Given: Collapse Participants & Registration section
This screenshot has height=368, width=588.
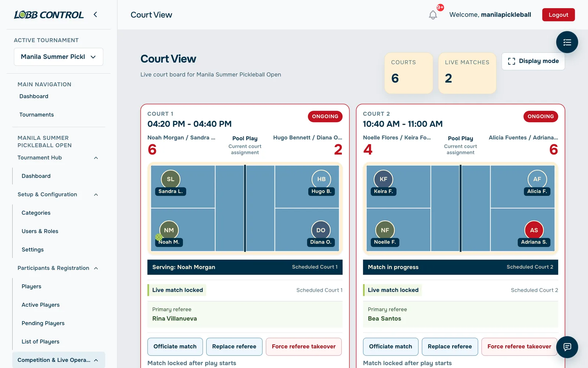Looking at the screenshot, I should click(x=96, y=268).
